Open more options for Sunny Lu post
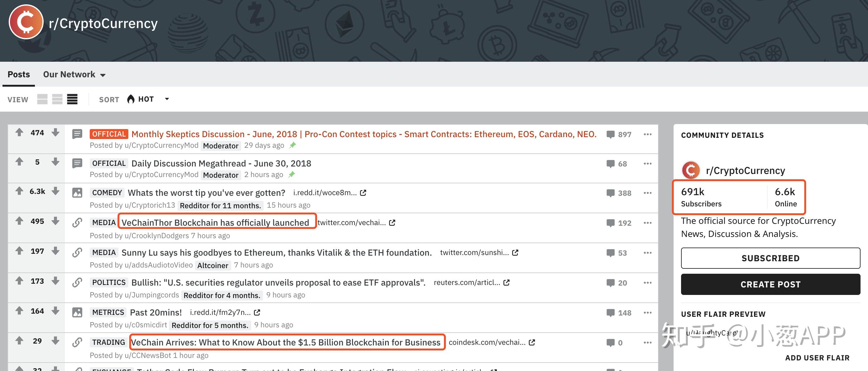The image size is (868, 371). tap(647, 253)
